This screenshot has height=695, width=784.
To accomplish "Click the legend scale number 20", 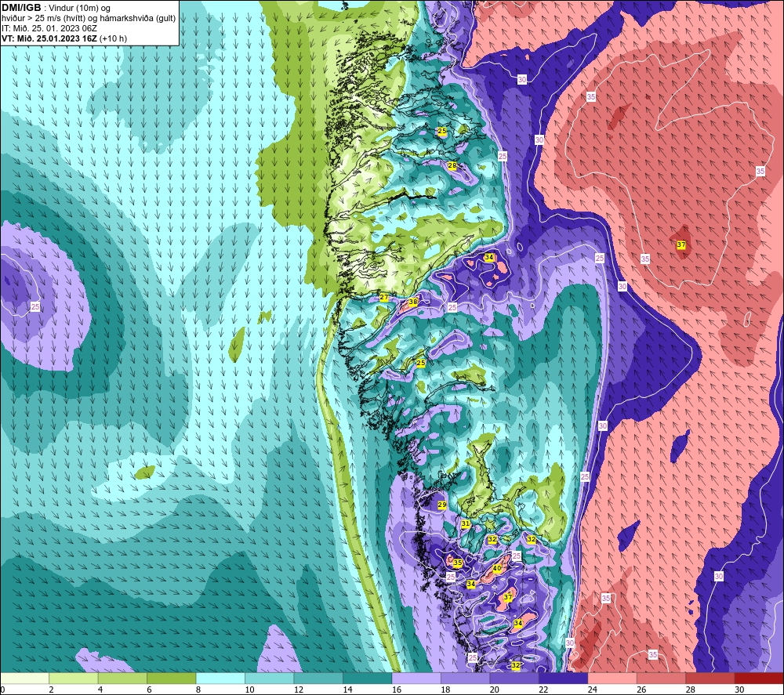I will 495,690.
